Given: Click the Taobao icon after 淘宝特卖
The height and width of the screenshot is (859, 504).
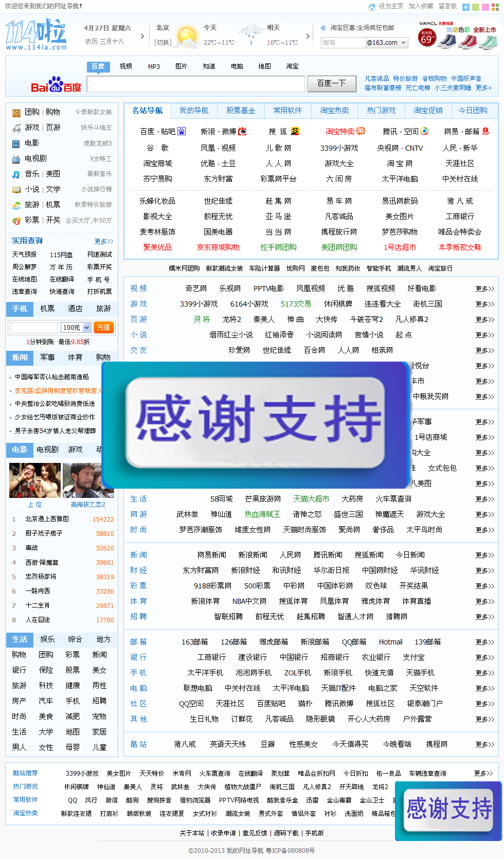Looking at the screenshot, I should pyautogui.click(x=361, y=131).
